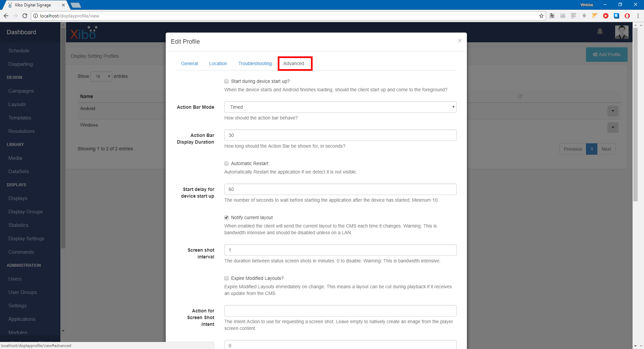Switch to the Troubleshooting tab

[x=255, y=63]
